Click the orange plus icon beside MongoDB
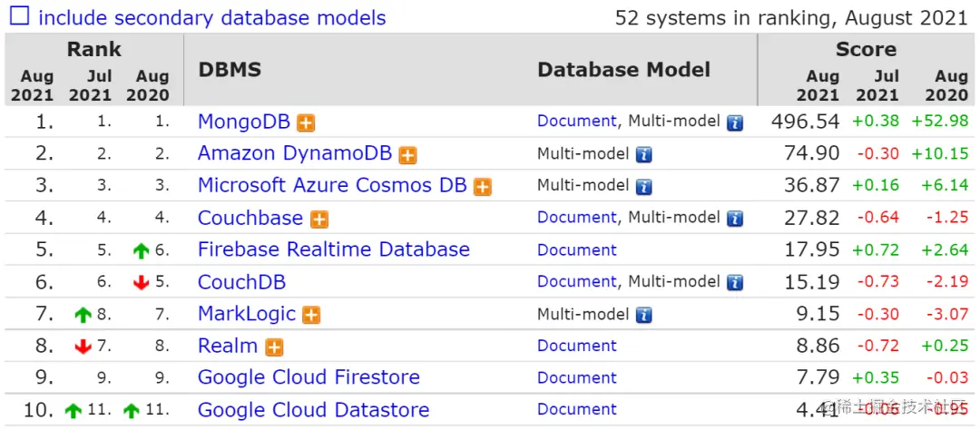Screen dimensions: 980x430 click(x=307, y=122)
